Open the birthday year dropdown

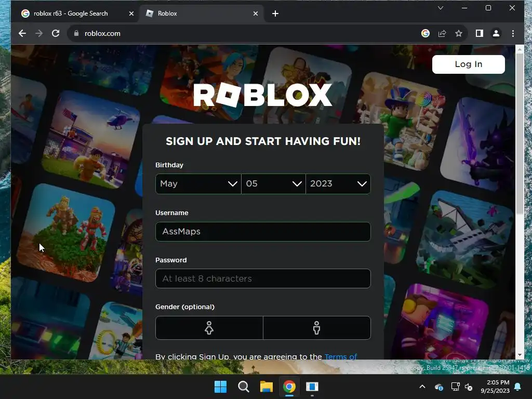tap(338, 184)
